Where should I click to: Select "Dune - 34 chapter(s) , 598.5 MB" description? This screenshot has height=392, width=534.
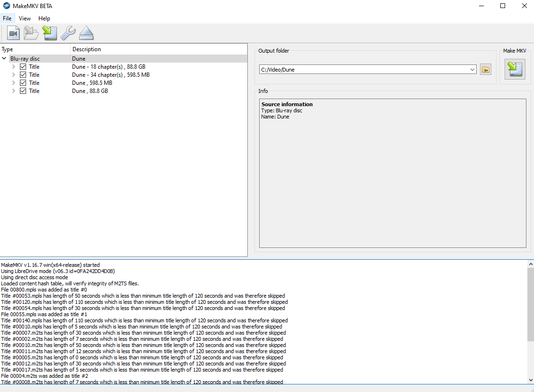[111, 75]
